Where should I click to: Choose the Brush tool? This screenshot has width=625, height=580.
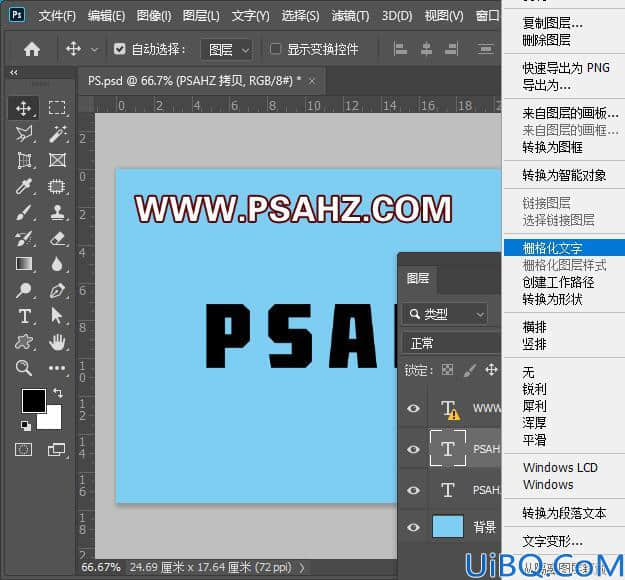(x=24, y=212)
